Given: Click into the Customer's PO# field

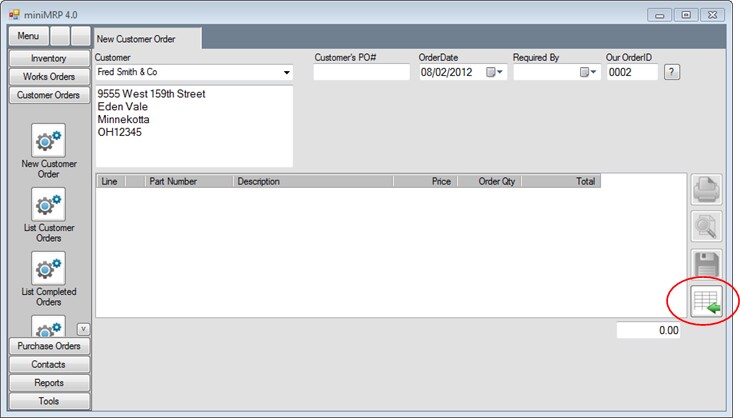Looking at the screenshot, I should (361, 73).
